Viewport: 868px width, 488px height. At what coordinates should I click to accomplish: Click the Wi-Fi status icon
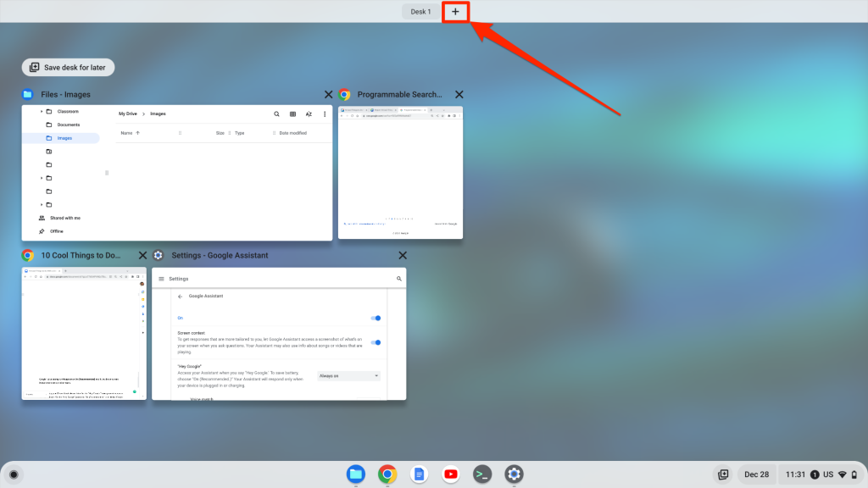click(x=843, y=474)
